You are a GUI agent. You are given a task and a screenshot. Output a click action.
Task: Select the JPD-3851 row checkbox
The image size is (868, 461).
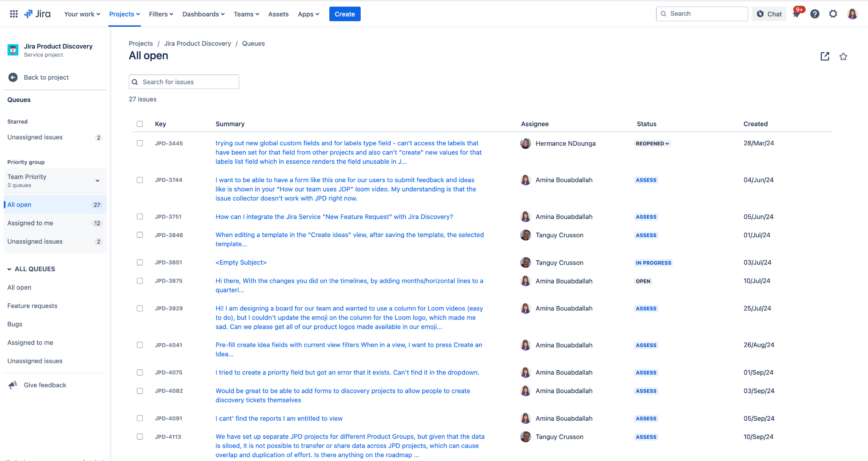pyautogui.click(x=140, y=262)
